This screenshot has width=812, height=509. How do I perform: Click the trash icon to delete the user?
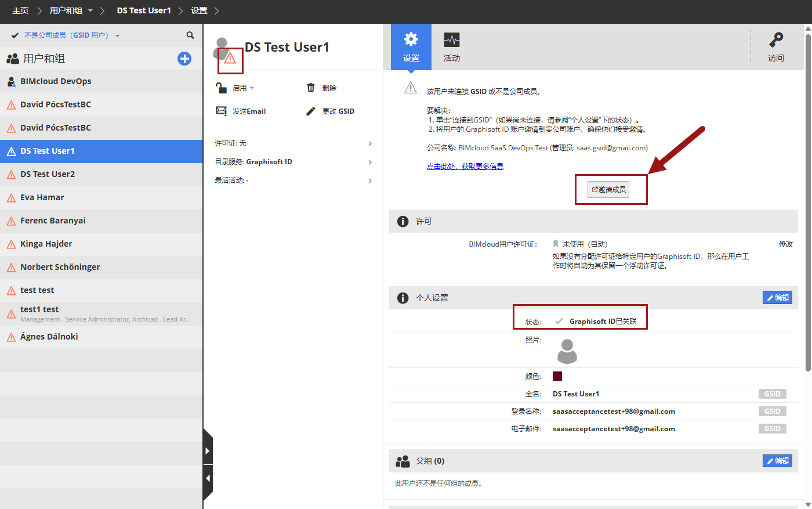click(311, 88)
